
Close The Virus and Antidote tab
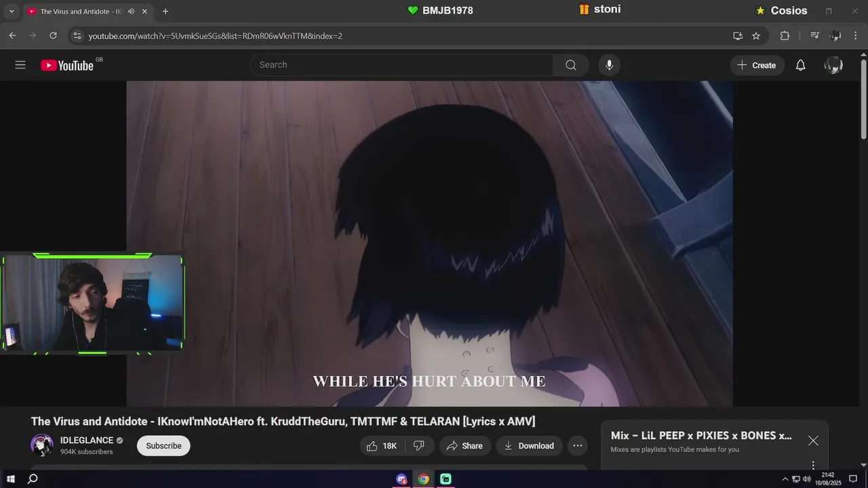(145, 12)
